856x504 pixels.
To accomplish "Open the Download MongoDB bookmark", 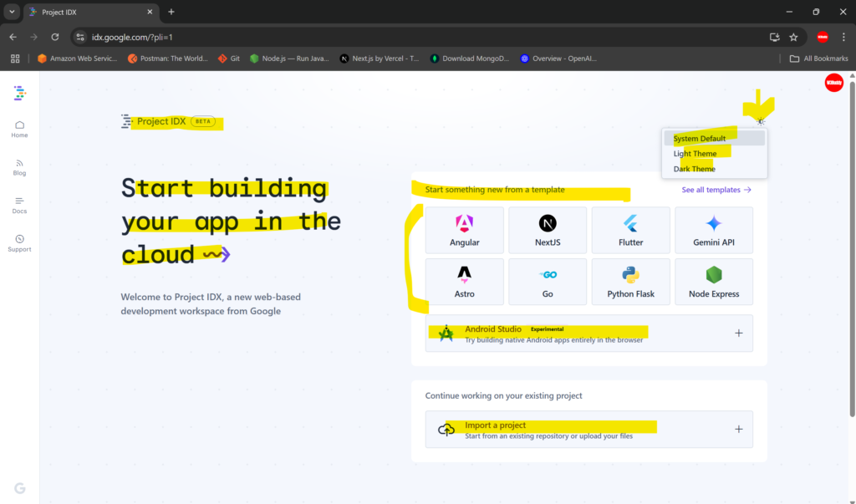I will [x=470, y=59].
